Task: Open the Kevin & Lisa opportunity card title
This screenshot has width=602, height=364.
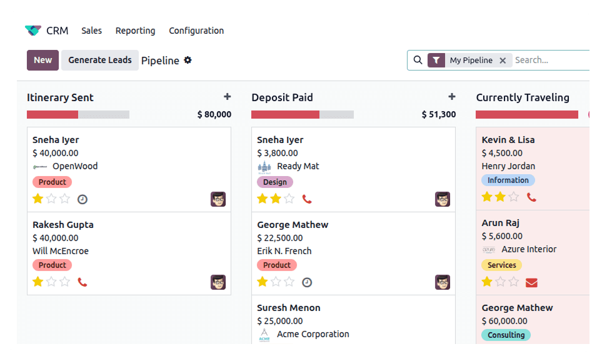Action: click(x=508, y=140)
